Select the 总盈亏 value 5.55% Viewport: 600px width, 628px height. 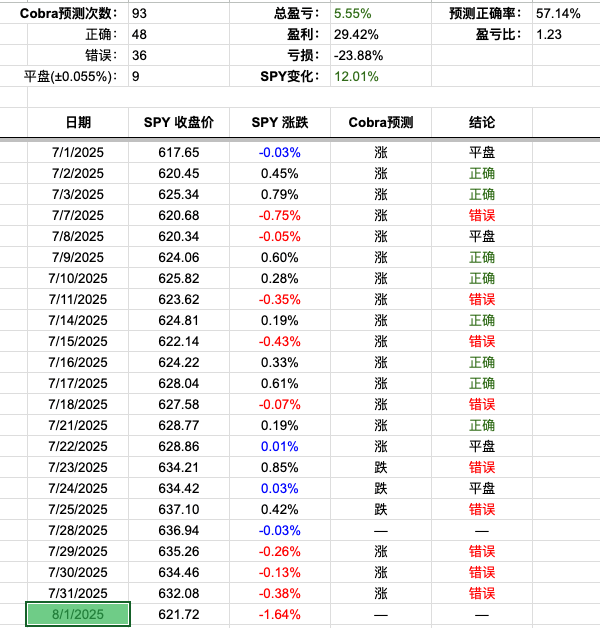(352, 14)
